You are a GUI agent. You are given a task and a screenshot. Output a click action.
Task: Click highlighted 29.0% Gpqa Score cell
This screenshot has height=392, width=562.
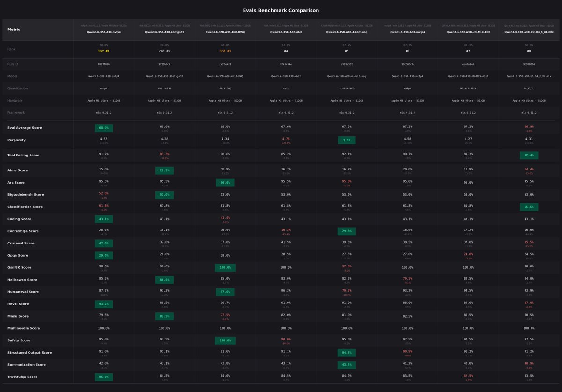[104, 256]
